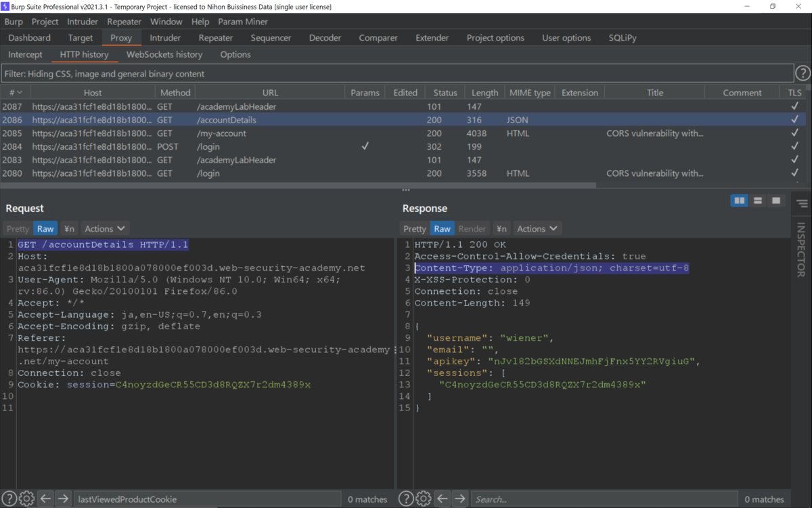Select stacked horizontal layout view icon

758,200
